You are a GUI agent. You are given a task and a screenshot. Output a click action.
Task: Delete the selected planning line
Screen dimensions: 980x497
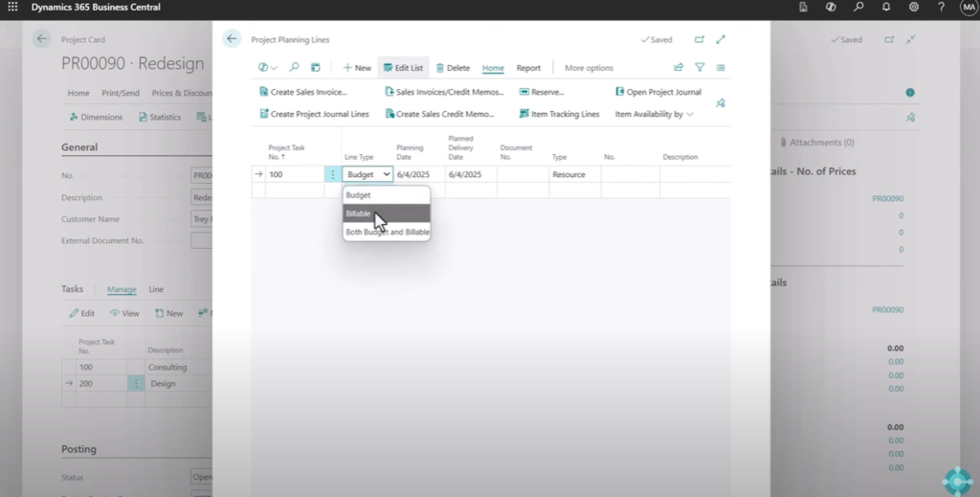[453, 68]
